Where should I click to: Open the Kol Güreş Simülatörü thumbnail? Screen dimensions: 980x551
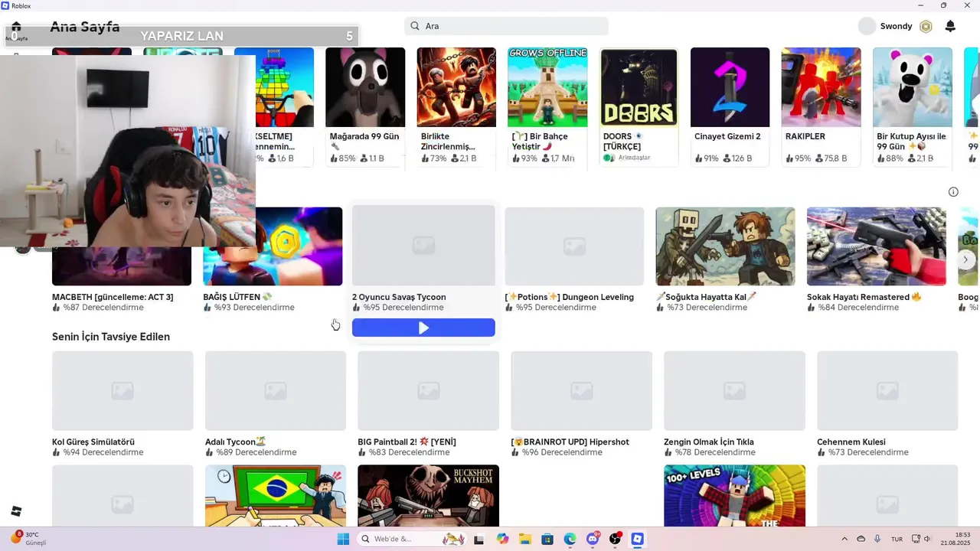(122, 391)
